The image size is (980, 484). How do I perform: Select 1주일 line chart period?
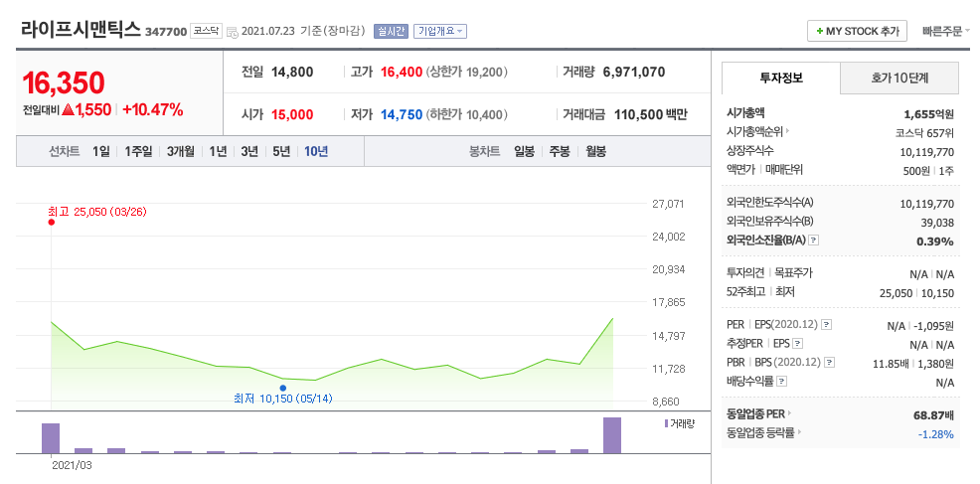coord(138,151)
